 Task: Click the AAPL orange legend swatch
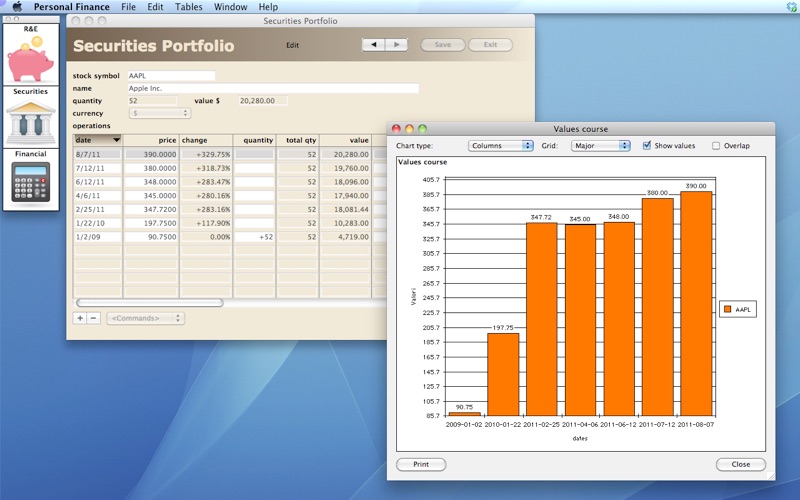[x=728, y=309]
